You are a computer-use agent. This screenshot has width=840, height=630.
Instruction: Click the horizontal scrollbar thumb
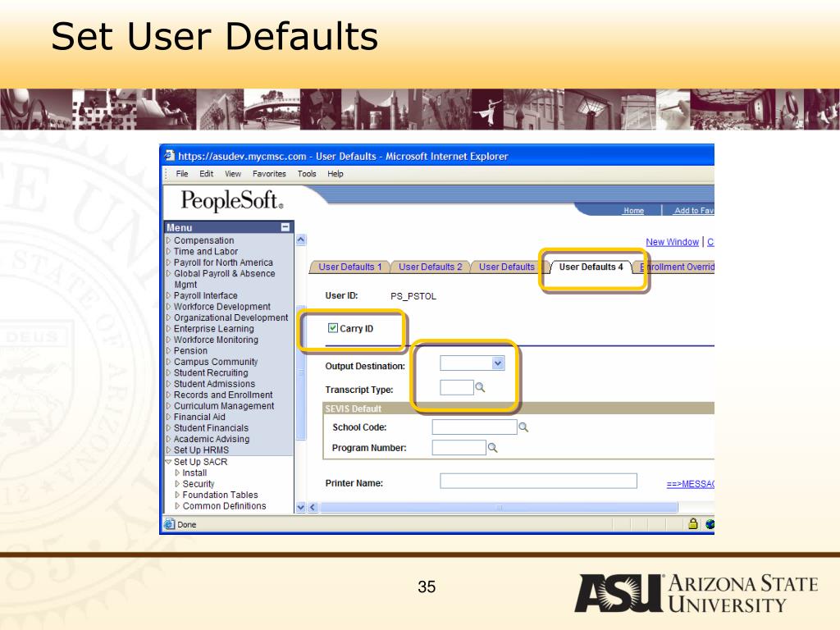[x=499, y=507]
